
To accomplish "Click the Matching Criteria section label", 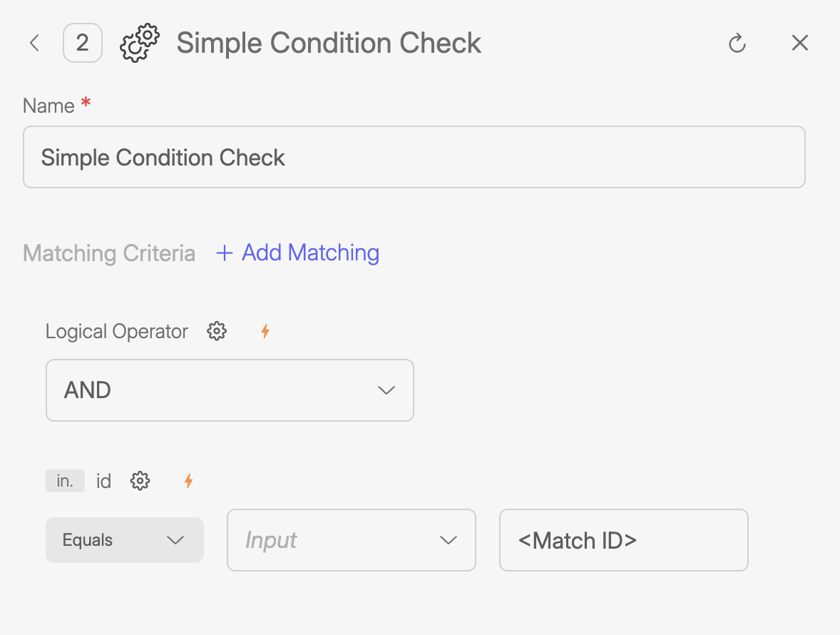I will click(x=109, y=253).
